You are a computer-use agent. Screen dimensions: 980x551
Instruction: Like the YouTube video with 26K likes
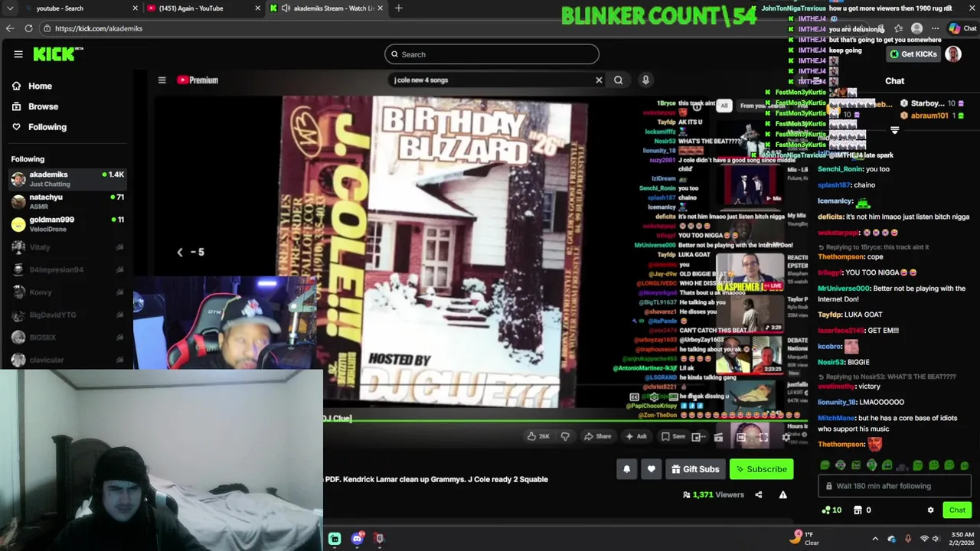pyautogui.click(x=538, y=436)
